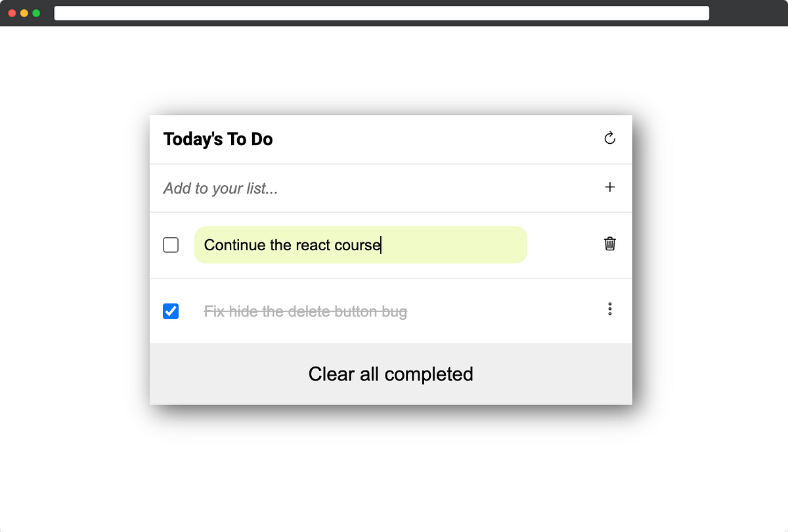The width and height of the screenshot is (788, 532).
Task: Focus the browser address bar
Action: 381,13
